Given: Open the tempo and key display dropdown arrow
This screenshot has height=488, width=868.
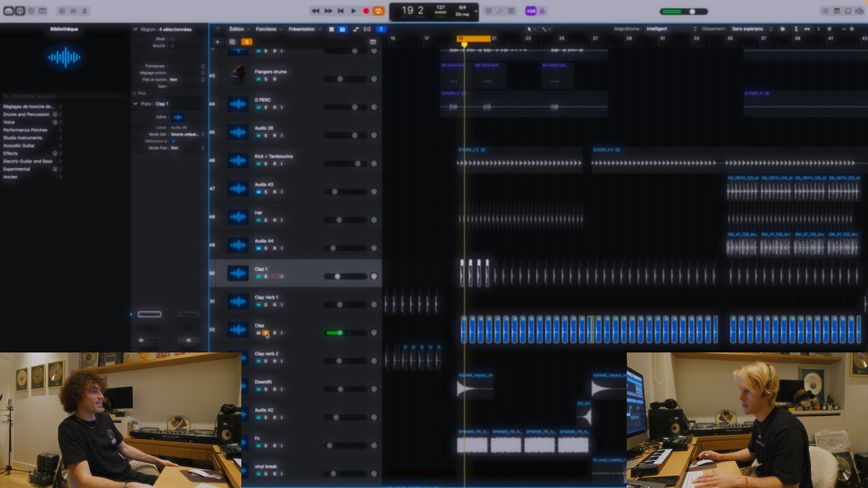Looking at the screenshot, I should [476, 11].
